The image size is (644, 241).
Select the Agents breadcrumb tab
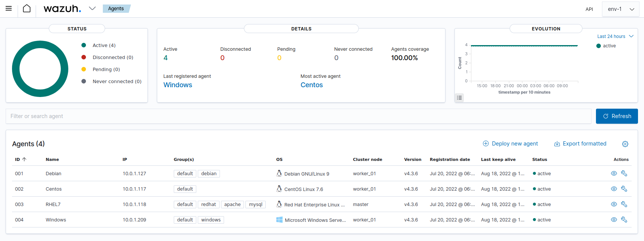point(116,9)
